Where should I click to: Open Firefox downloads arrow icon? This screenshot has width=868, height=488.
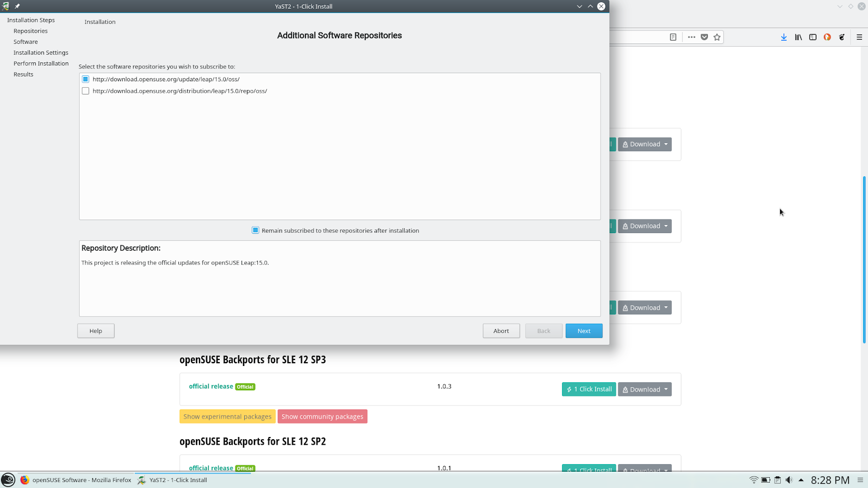[784, 37]
